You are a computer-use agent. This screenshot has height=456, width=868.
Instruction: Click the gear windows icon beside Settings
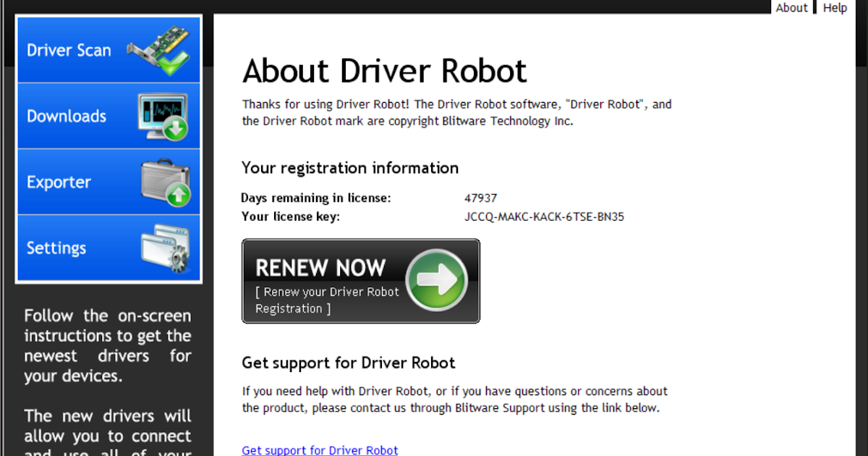coord(165,249)
